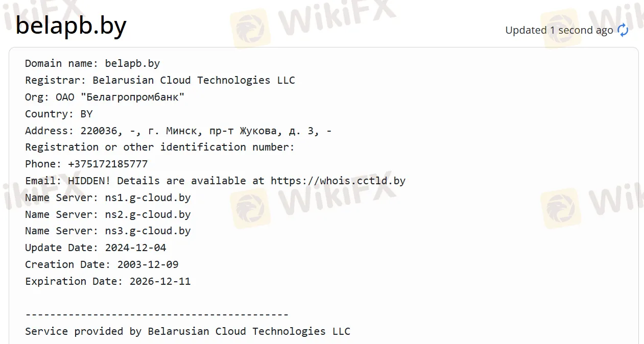
Task: Select name server ns2.g-cloud.by
Action: coord(148,214)
